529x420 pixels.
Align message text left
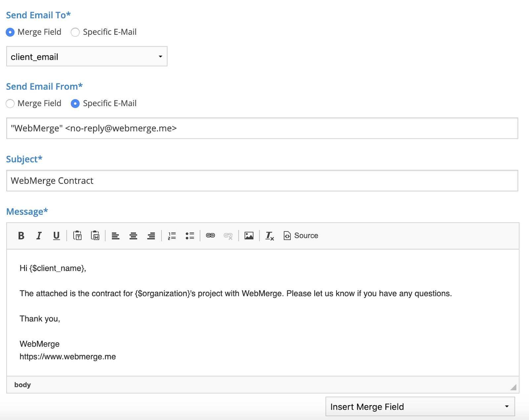tap(115, 236)
